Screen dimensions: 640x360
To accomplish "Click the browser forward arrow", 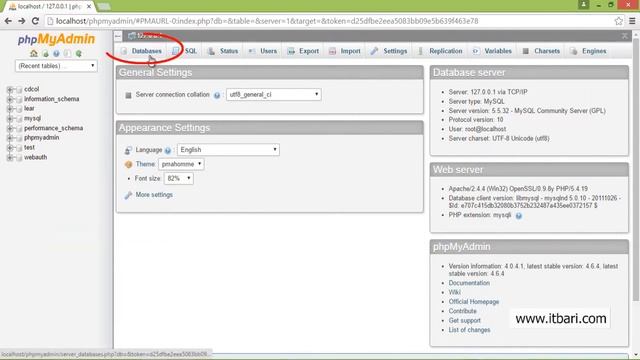I will pyautogui.click(x=22, y=21).
